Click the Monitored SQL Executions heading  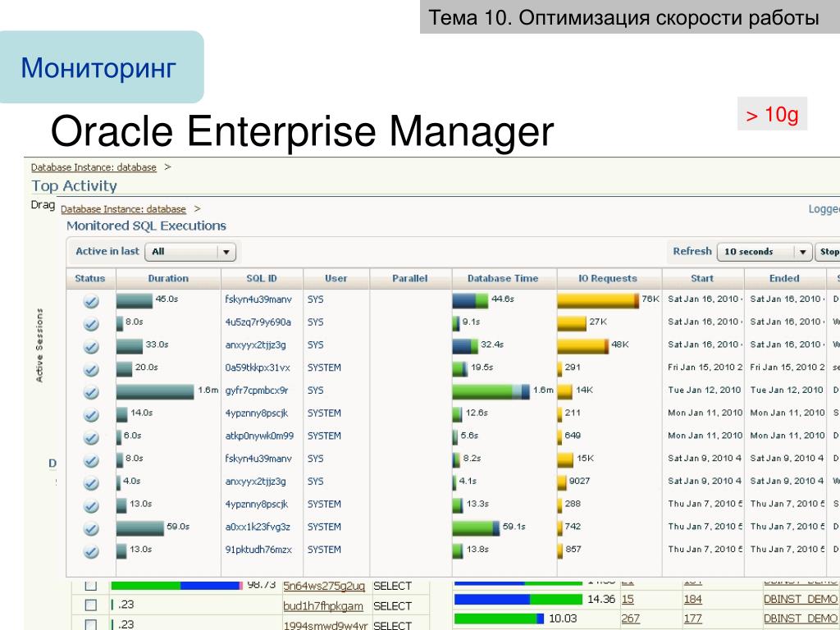(x=146, y=226)
